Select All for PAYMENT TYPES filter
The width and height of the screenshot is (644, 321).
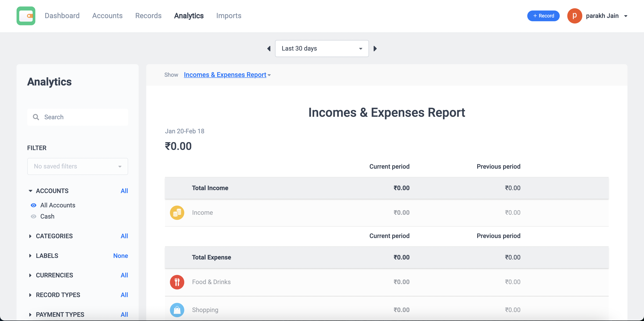124,315
